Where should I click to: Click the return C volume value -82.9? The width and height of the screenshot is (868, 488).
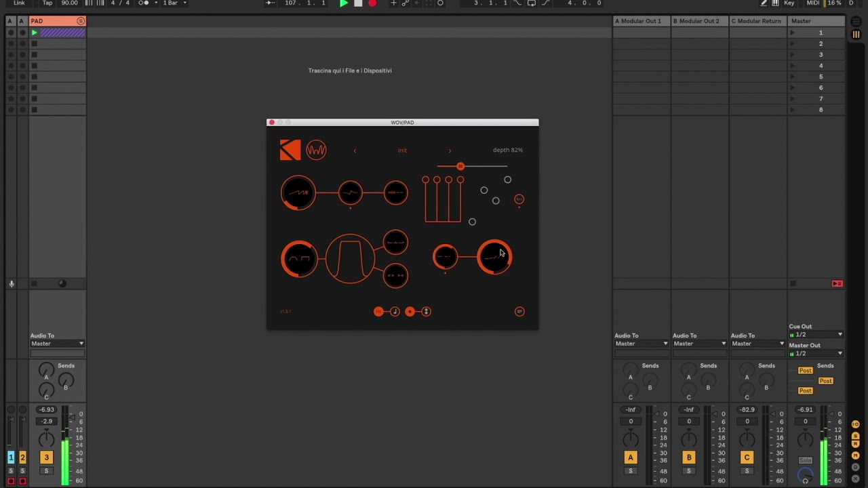747,410
